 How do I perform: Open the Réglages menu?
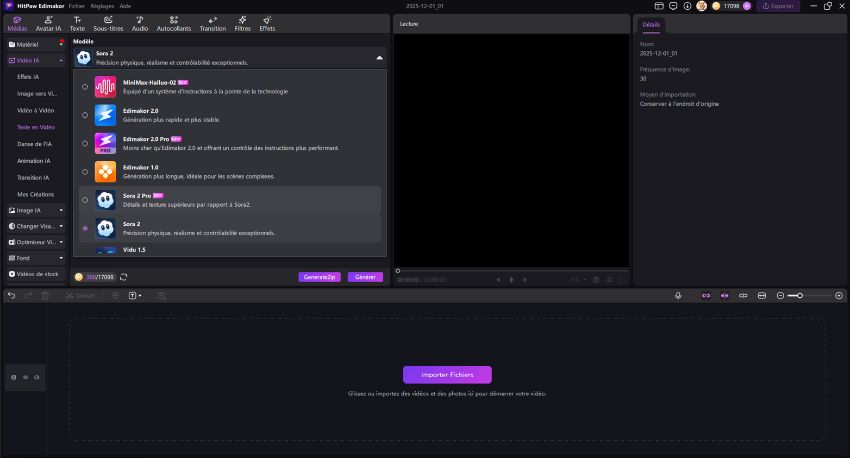pos(102,6)
